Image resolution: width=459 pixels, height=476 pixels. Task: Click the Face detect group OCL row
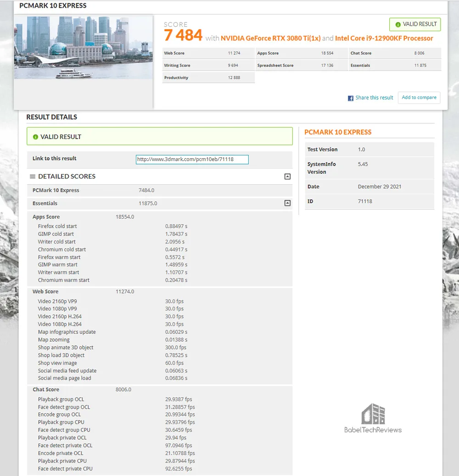pos(160,407)
